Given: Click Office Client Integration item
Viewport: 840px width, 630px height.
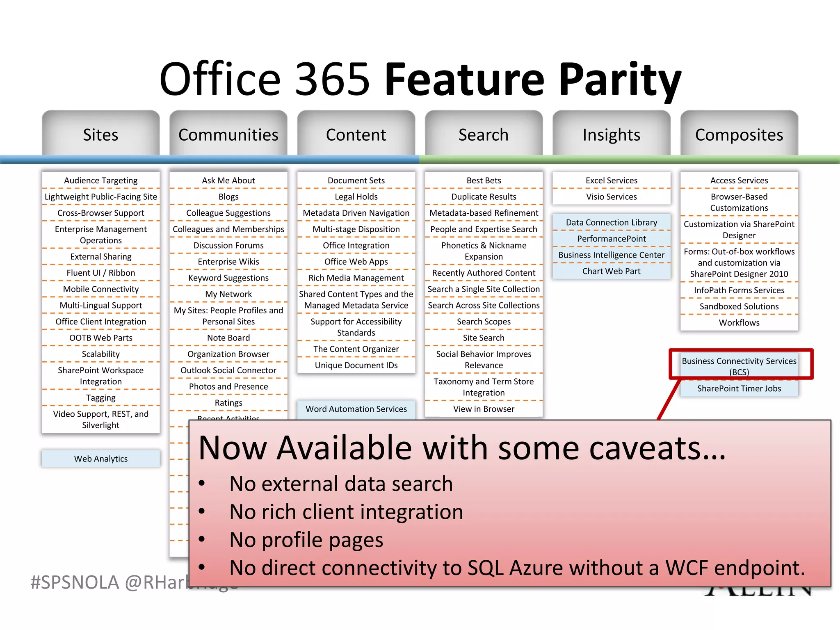Looking at the screenshot, I should tap(101, 322).
